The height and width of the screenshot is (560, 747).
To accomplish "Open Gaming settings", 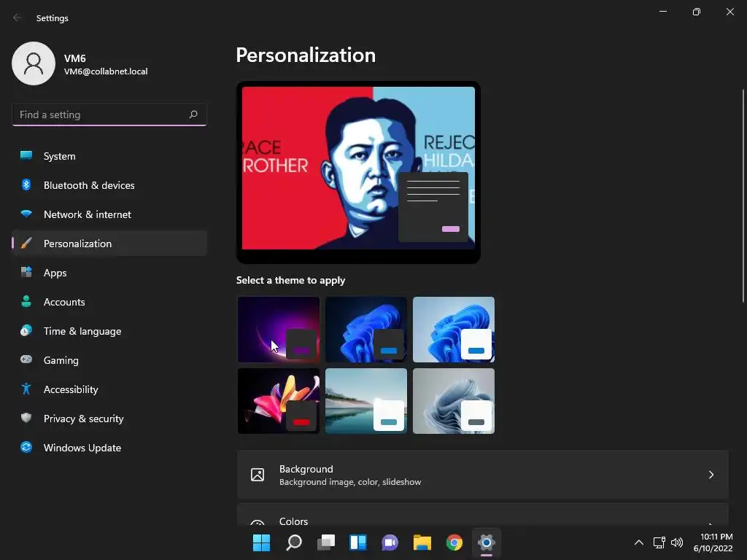I will pos(109,359).
